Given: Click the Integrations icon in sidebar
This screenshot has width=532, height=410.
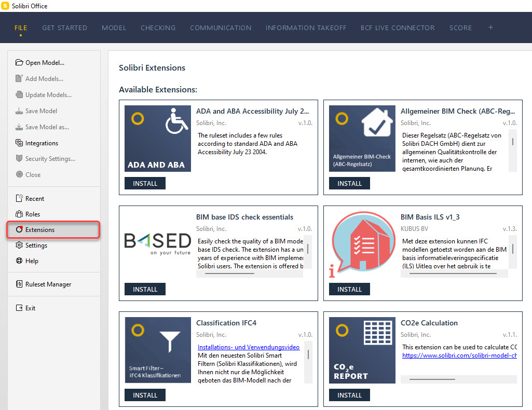Looking at the screenshot, I should pos(19,143).
